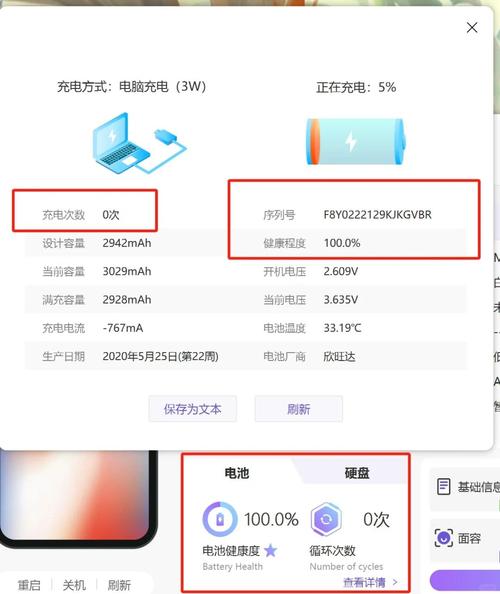Switch to the 硬盘 tab
This screenshot has height=594, width=500.
click(x=357, y=473)
